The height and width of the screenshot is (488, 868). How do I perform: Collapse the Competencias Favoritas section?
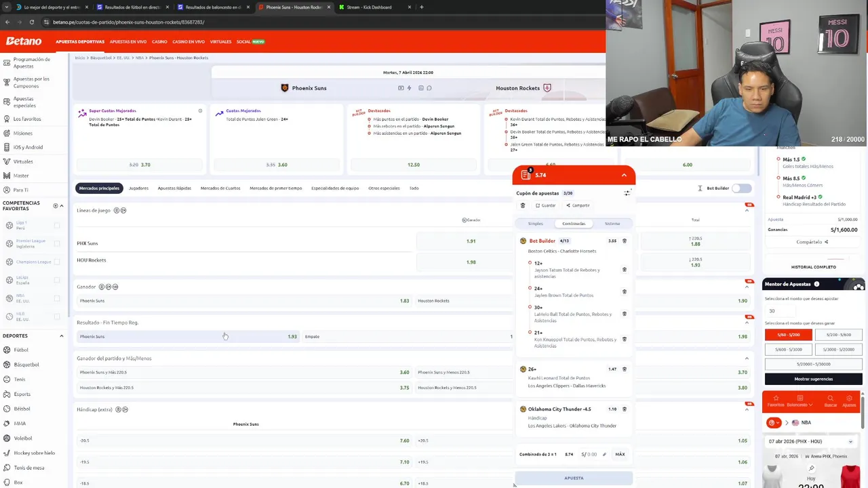click(x=62, y=205)
